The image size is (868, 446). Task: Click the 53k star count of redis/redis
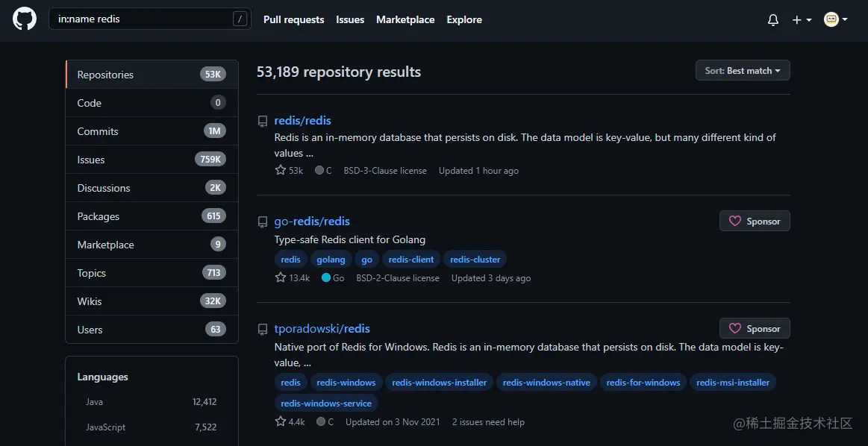tap(289, 171)
